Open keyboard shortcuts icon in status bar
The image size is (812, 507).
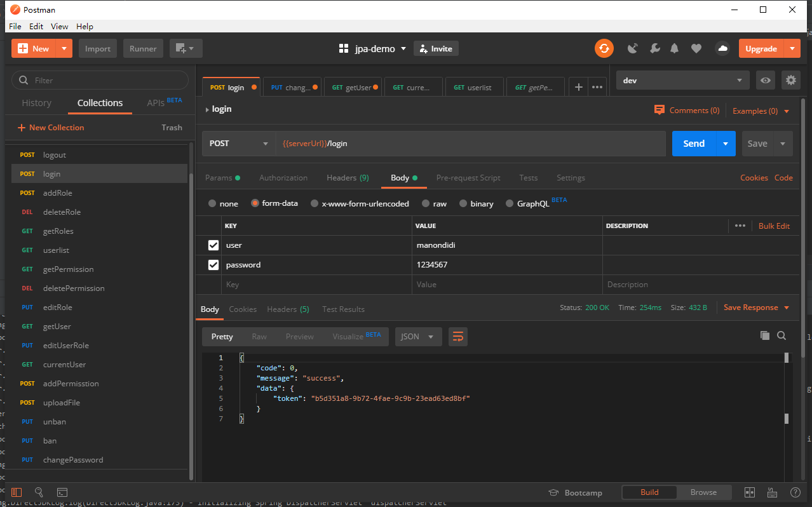point(773,492)
